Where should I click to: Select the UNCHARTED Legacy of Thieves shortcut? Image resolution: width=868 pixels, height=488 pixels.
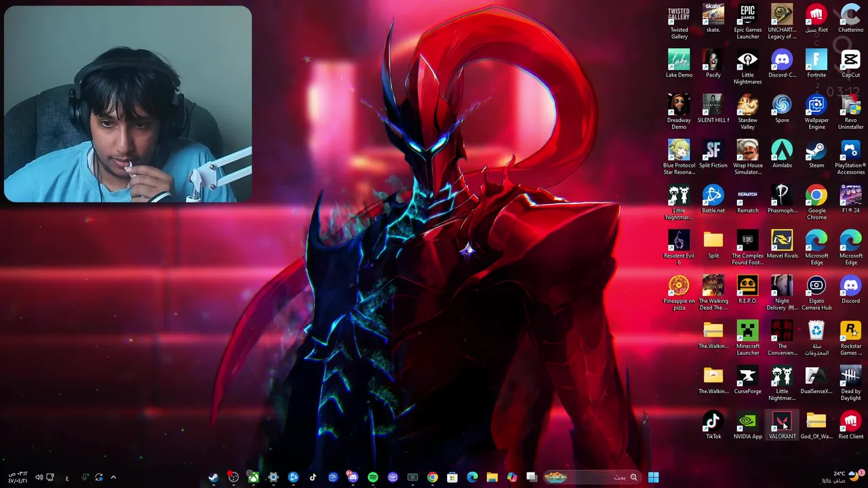tap(782, 22)
